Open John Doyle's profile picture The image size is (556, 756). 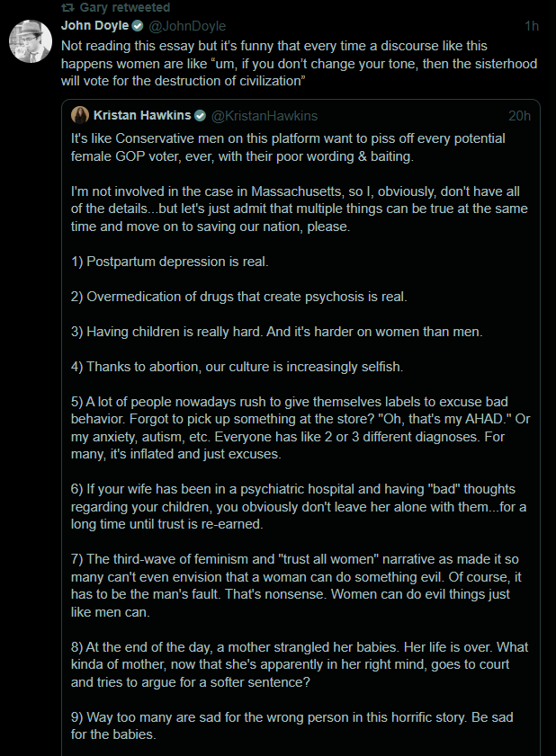click(31, 41)
